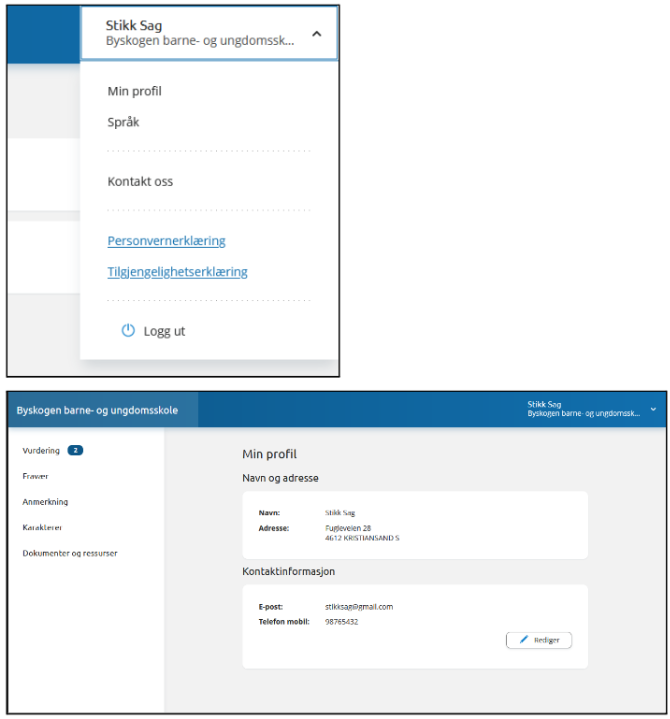
Task: Click the power icon beside Logg ut
Action: click(128, 331)
